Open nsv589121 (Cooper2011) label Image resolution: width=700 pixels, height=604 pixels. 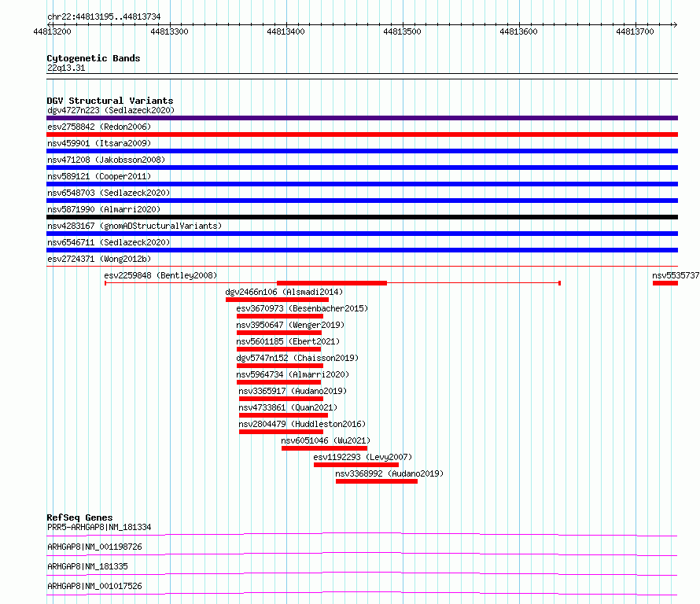(99, 176)
